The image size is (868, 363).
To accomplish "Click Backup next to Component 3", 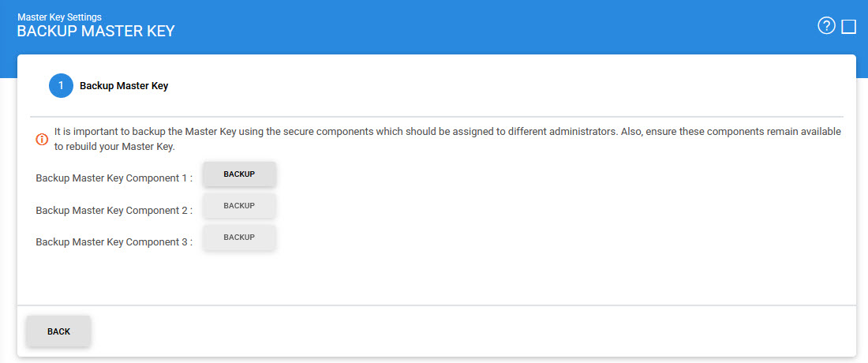I will tap(239, 237).
